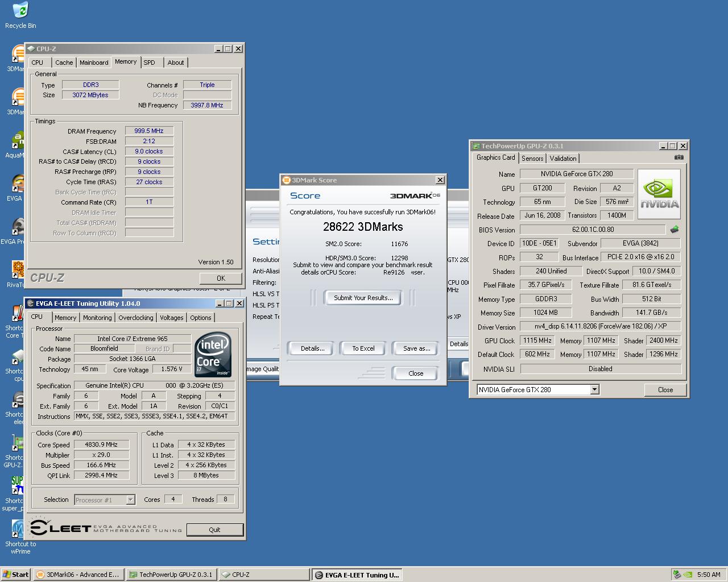Image resolution: width=728 pixels, height=582 pixels.
Task: Open the Shortcut to wPrime icon
Action: click(19, 529)
